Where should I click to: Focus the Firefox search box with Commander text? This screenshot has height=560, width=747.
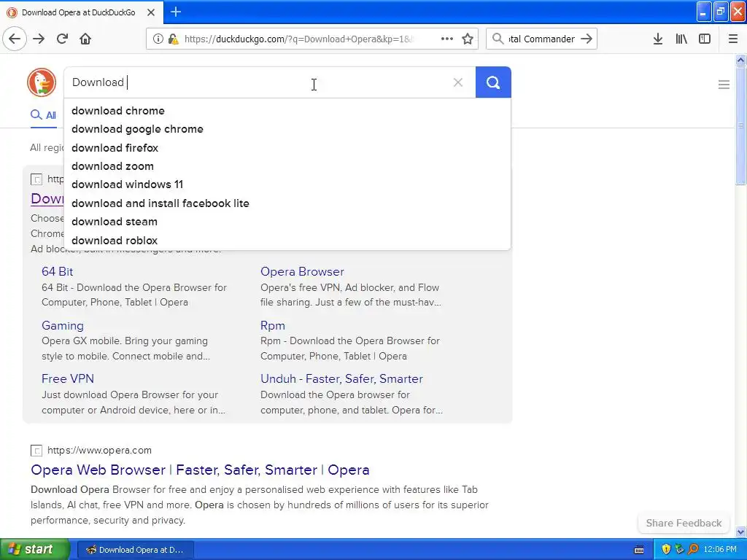[542, 39]
